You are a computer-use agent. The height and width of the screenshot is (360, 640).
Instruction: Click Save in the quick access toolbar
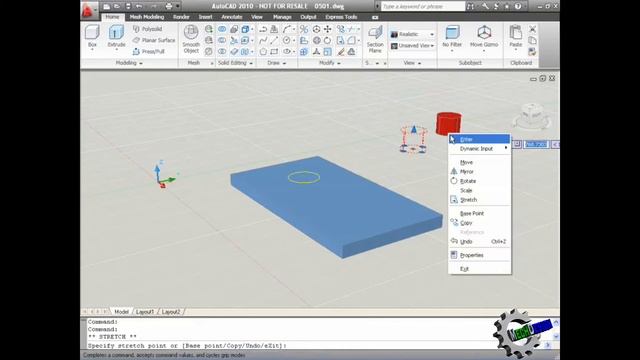point(128,6)
